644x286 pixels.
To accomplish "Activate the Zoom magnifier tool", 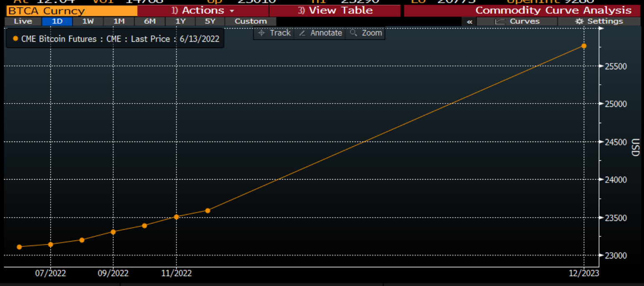I will [x=366, y=33].
